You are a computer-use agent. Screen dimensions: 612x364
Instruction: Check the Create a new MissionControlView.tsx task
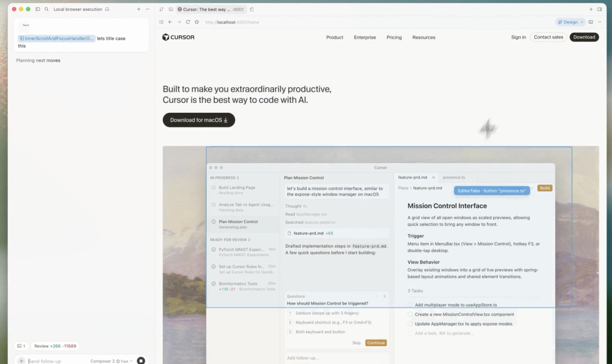coord(410,314)
